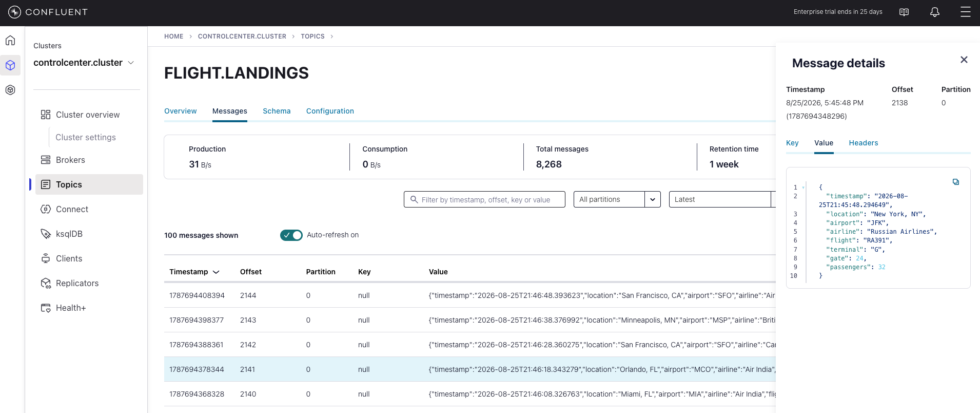
Task: Click the search magnifier icon in filter
Action: [414, 199]
